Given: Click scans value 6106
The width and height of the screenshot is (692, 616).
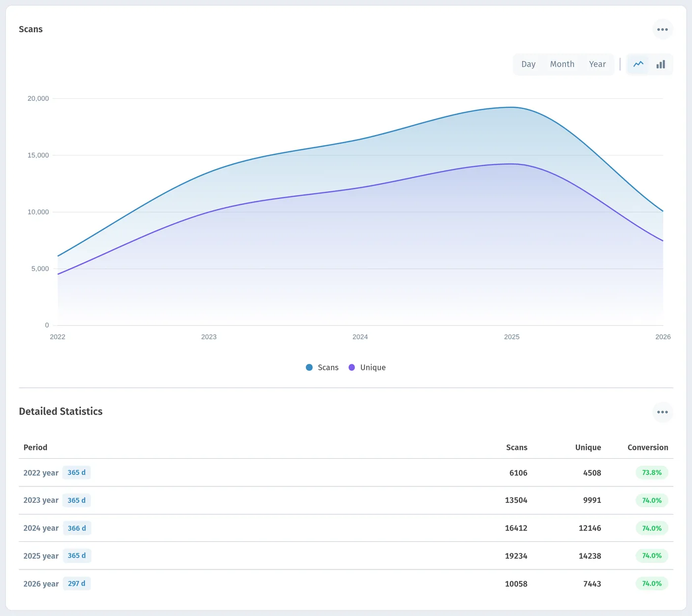Looking at the screenshot, I should click(519, 473).
